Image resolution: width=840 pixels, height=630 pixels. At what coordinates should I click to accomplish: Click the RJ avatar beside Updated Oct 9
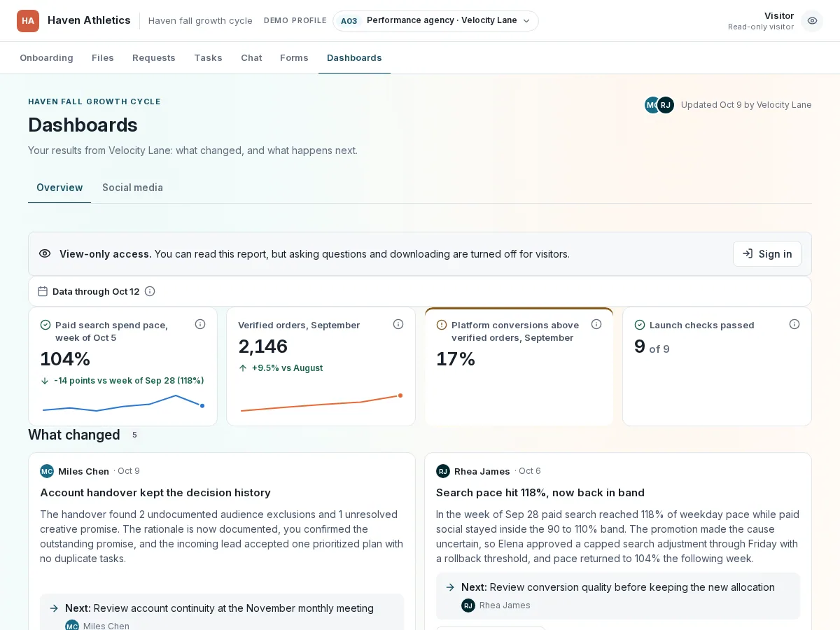pos(666,105)
